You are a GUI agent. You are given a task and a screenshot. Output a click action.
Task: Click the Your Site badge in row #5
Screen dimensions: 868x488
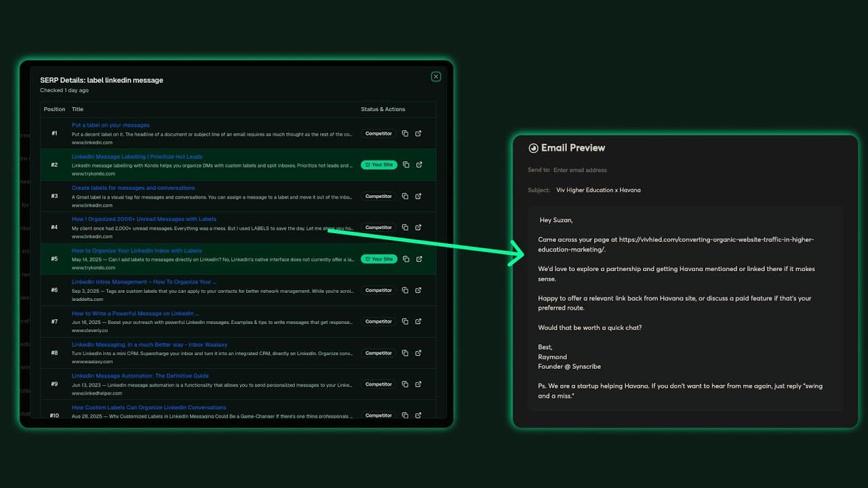pos(379,259)
